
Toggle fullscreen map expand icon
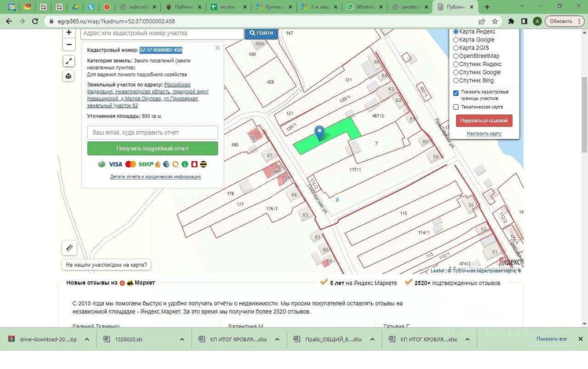point(69,61)
